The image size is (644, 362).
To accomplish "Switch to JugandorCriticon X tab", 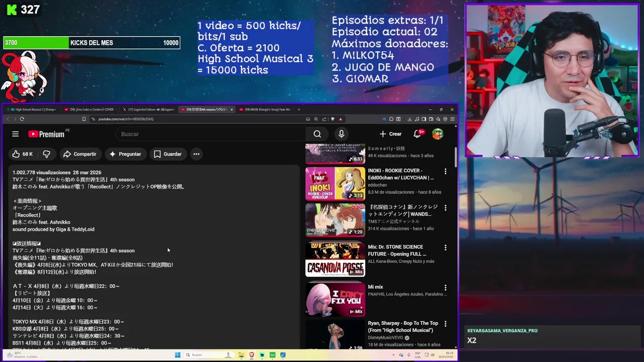I will pos(149,109).
